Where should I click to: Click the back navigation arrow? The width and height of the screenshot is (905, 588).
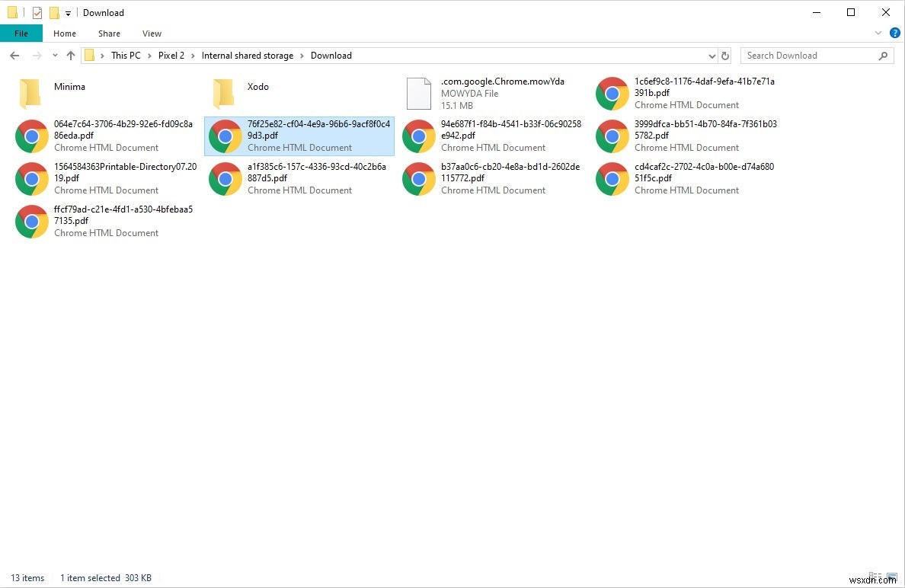pyautogui.click(x=14, y=55)
